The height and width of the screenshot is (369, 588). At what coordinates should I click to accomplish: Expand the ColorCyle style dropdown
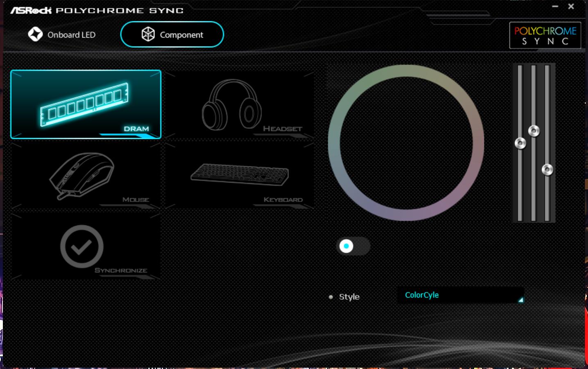tap(461, 295)
